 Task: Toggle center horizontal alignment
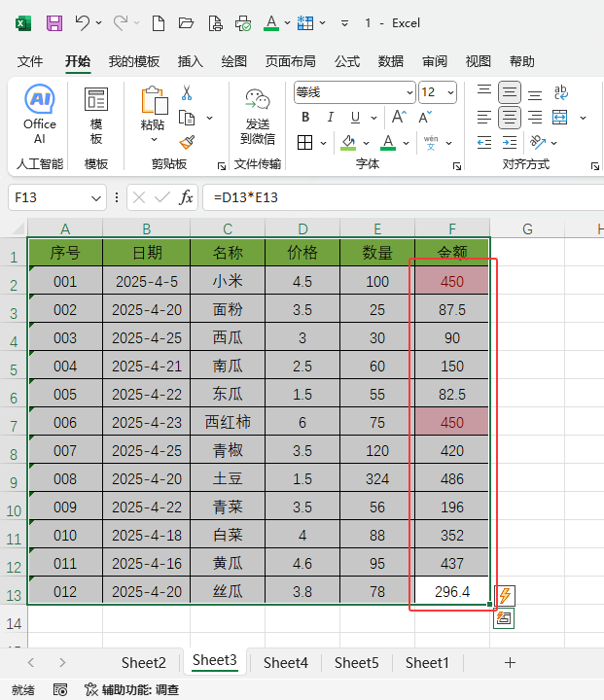coord(510,118)
